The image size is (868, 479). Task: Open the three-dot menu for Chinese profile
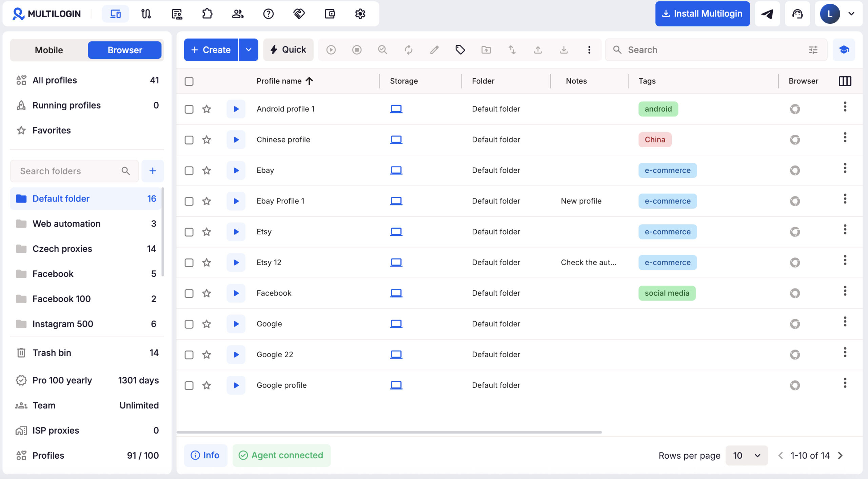(845, 138)
